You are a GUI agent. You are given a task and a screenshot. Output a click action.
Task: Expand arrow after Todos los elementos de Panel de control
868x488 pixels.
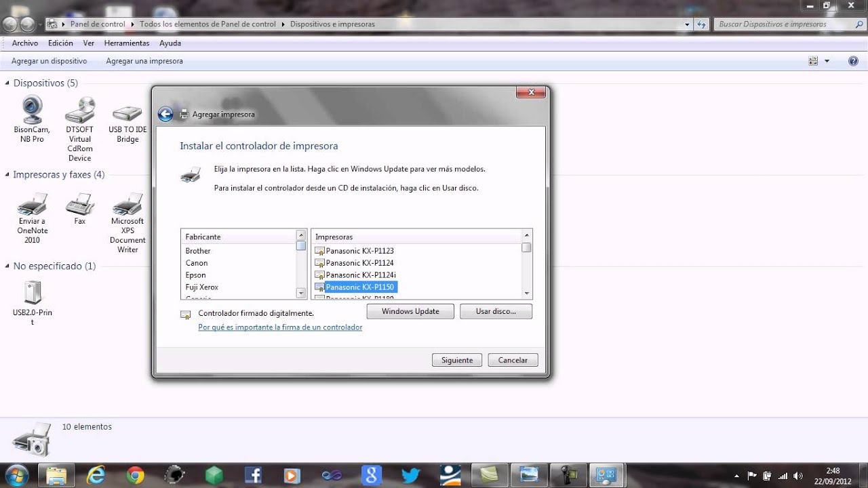tap(283, 24)
